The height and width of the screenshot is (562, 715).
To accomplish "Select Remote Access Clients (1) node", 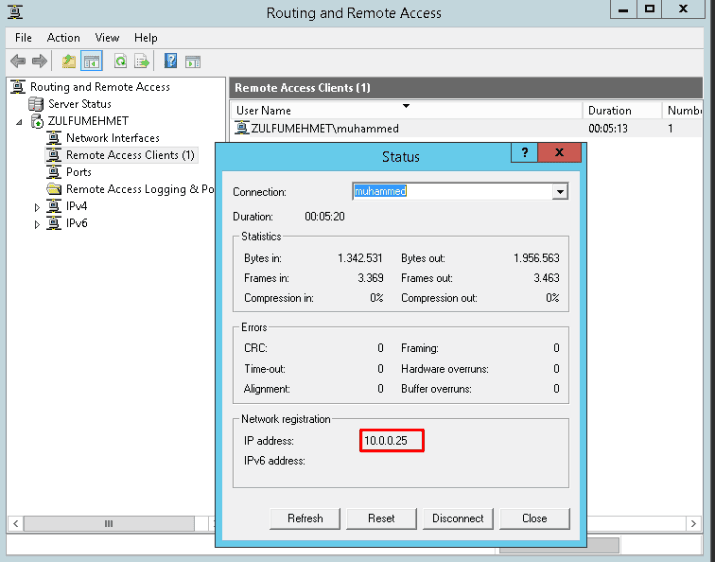I will (x=130, y=155).
